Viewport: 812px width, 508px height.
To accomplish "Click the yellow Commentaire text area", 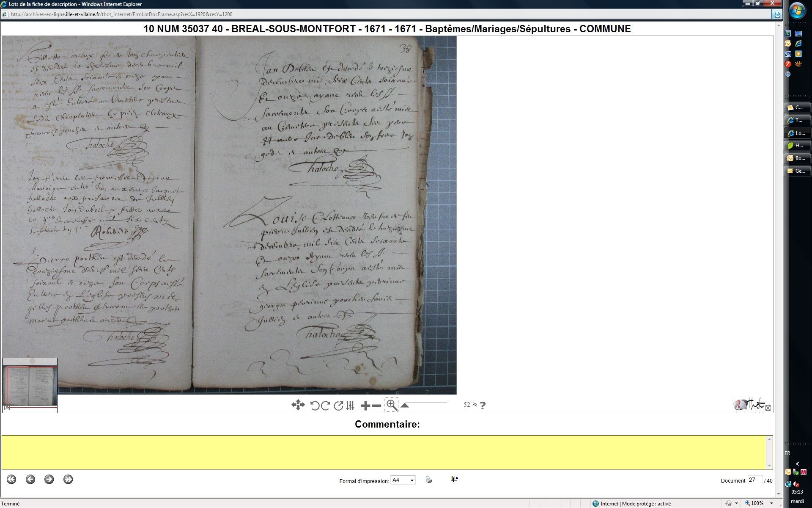I will (384, 452).
